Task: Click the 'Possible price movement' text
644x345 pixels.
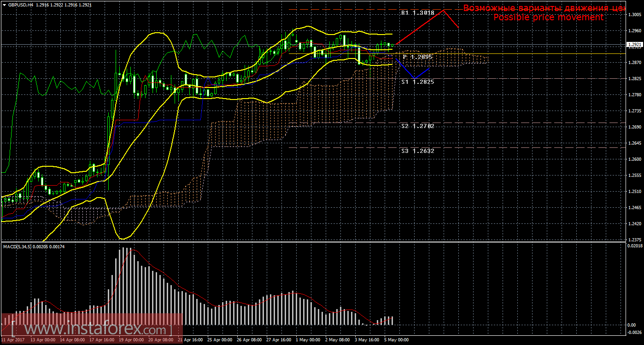Action: [548, 18]
